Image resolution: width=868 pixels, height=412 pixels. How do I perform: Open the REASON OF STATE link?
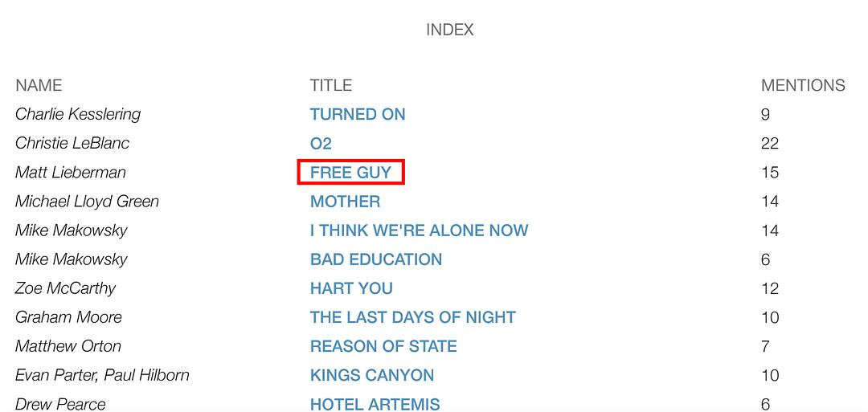(x=383, y=346)
